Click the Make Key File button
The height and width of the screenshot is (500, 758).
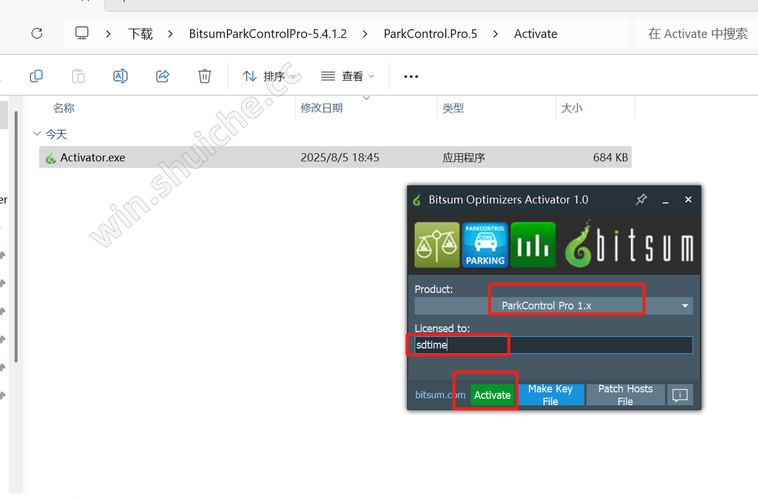click(550, 395)
